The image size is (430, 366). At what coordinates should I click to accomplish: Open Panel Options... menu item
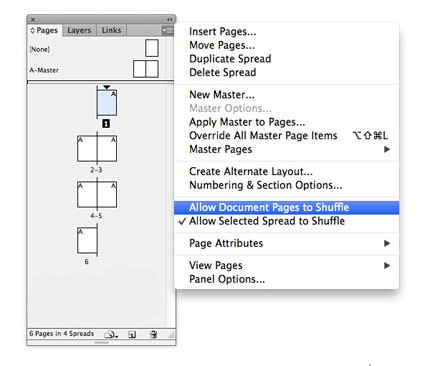(286, 279)
